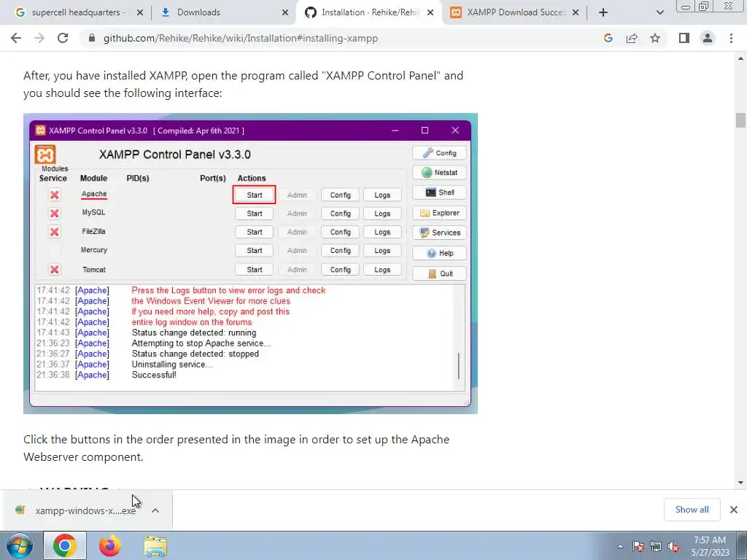Show hidden system tray icons
The width and height of the screenshot is (747, 560).
click(x=620, y=547)
